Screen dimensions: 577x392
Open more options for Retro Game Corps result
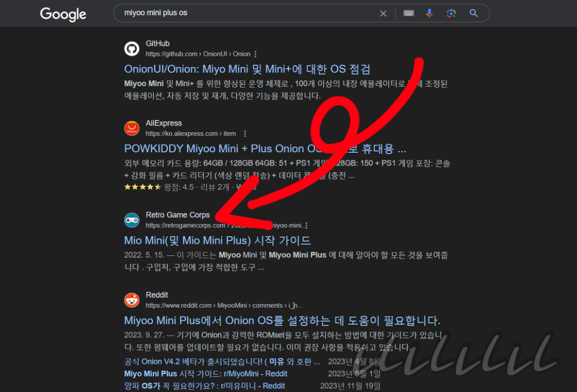[306, 226]
